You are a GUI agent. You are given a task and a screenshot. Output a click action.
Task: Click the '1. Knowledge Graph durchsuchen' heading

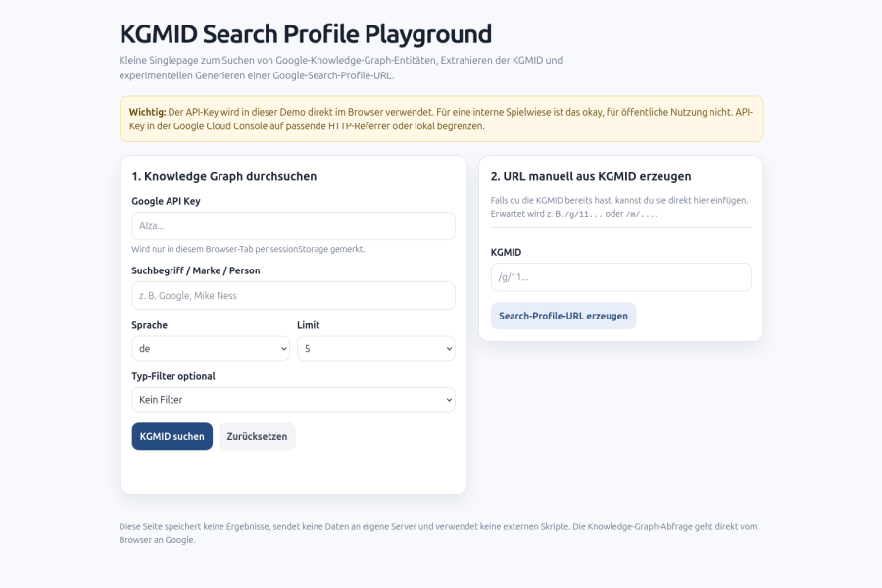(x=223, y=176)
